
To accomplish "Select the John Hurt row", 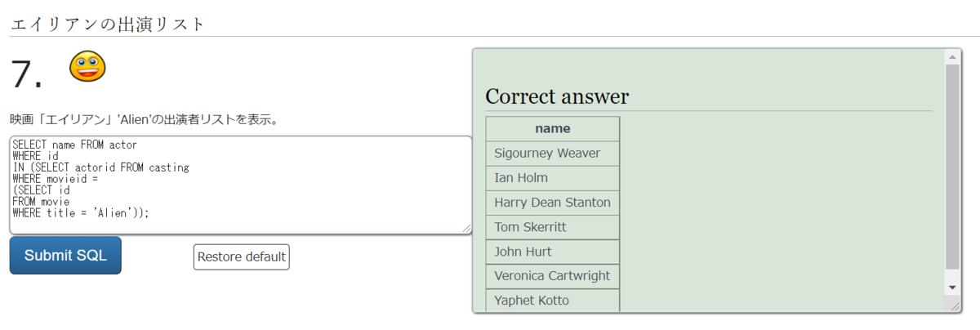I will coord(553,252).
